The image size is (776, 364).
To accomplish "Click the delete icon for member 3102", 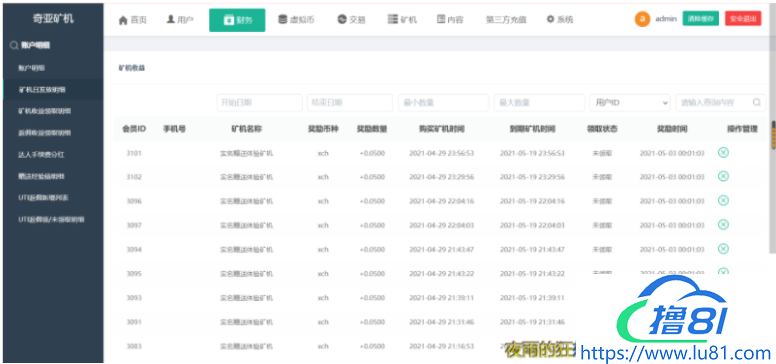I will pyautogui.click(x=723, y=176).
